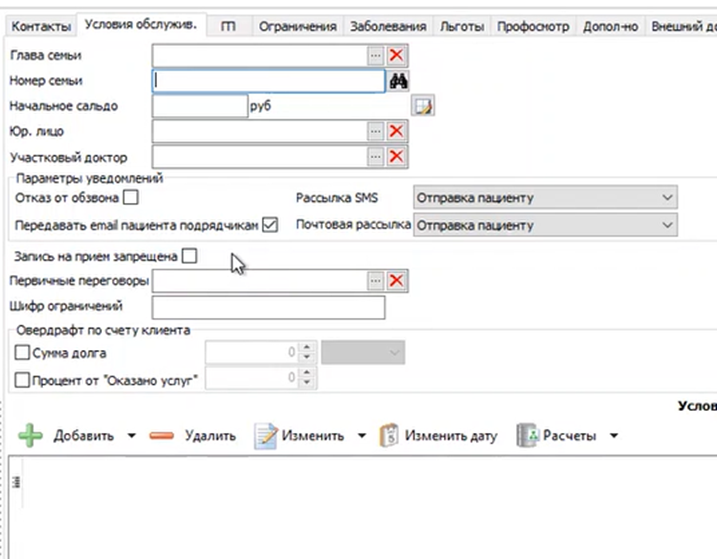Clear the Участковый доктор field with red X

(396, 156)
